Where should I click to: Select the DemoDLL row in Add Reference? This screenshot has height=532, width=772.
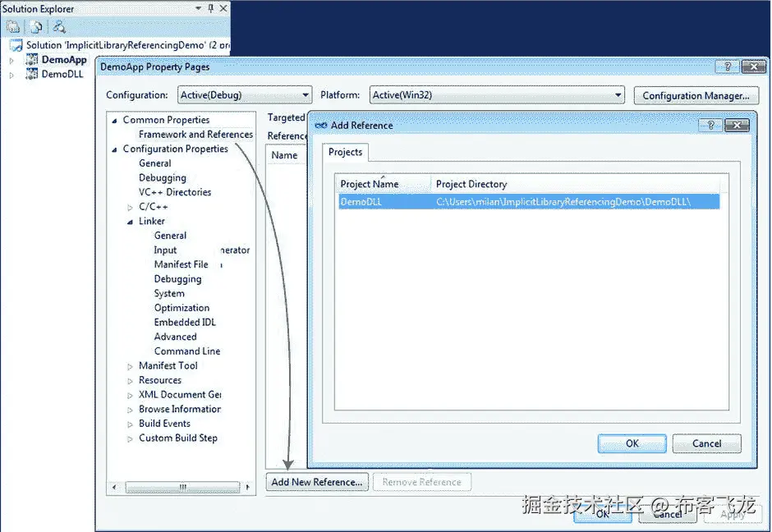click(x=529, y=202)
